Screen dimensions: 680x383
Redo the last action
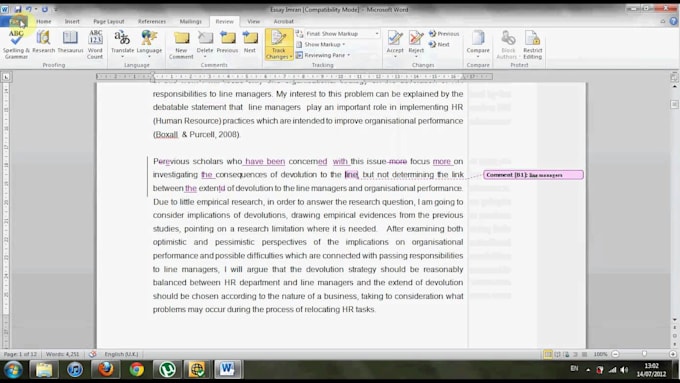pyautogui.click(x=45, y=9)
